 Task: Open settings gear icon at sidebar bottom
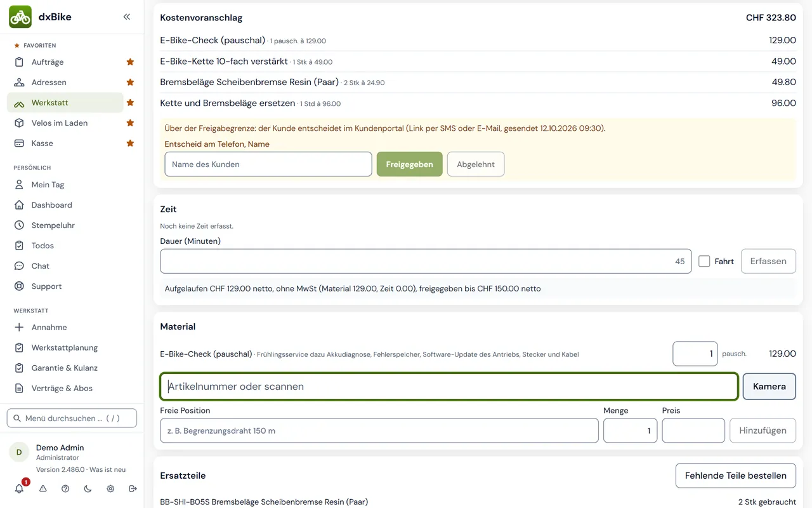110,489
